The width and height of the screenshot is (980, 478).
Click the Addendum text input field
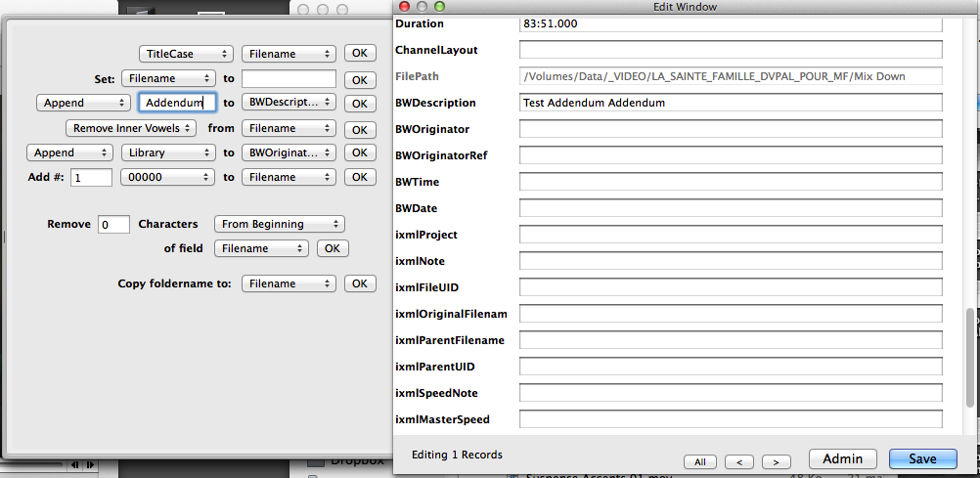click(x=176, y=103)
